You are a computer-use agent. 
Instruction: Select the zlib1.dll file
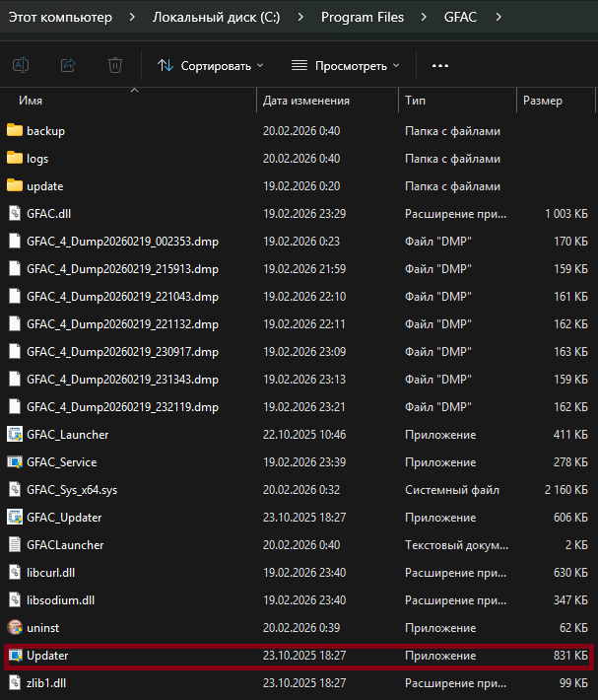click(x=46, y=682)
